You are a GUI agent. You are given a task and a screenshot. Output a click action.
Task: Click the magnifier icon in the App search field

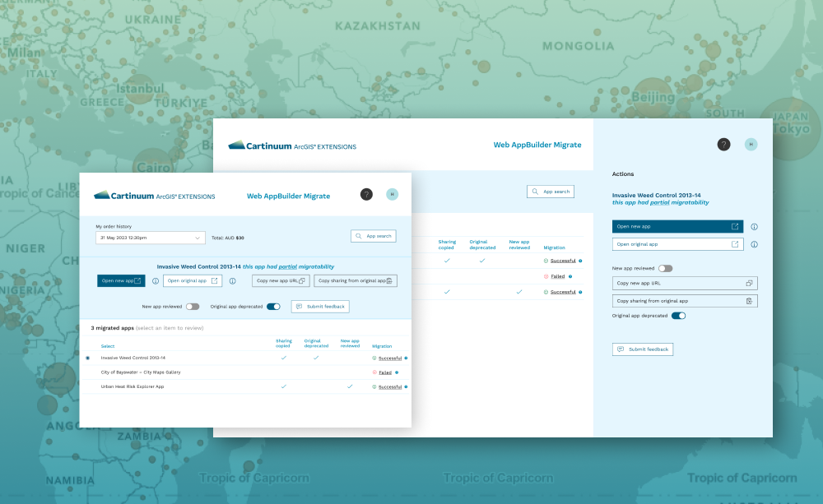pos(358,236)
